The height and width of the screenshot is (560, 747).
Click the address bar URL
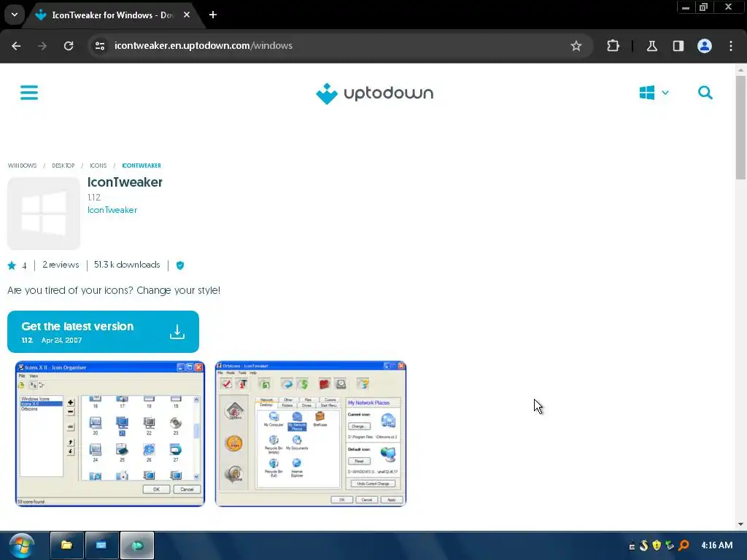pyautogui.click(x=204, y=46)
